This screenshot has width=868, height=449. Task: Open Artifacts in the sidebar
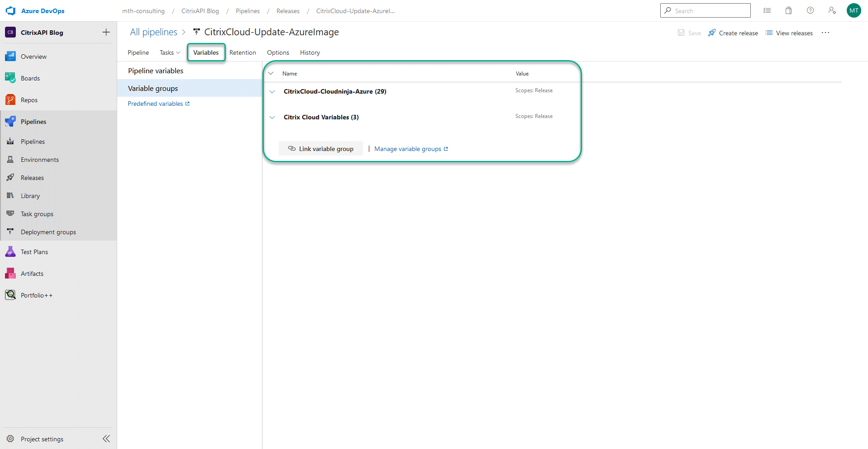click(32, 274)
